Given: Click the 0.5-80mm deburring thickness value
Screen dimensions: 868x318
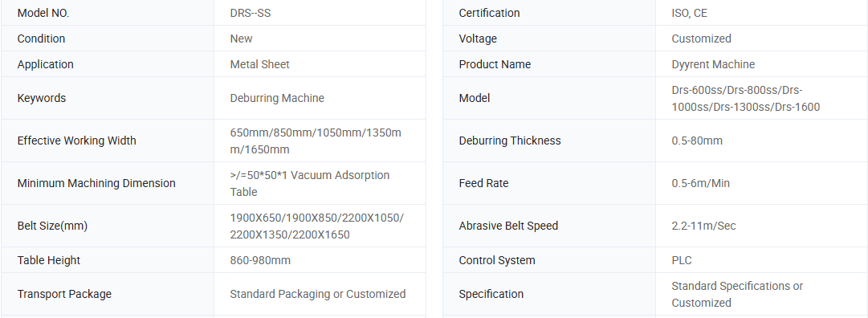Looking at the screenshot, I should pos(697,141).
